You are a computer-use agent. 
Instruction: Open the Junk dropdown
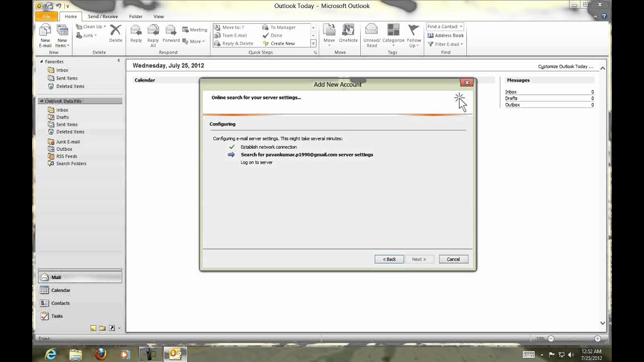87,36
